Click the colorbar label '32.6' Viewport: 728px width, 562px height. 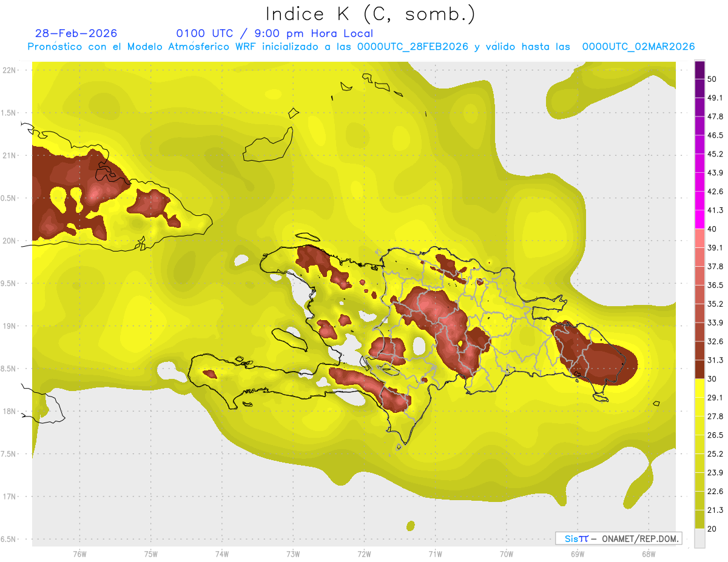(715, 341)
